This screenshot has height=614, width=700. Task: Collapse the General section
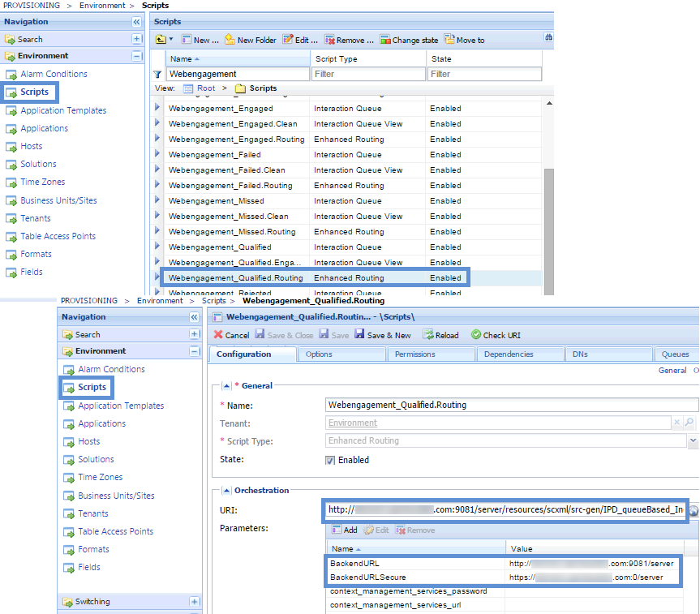point(227,385)
